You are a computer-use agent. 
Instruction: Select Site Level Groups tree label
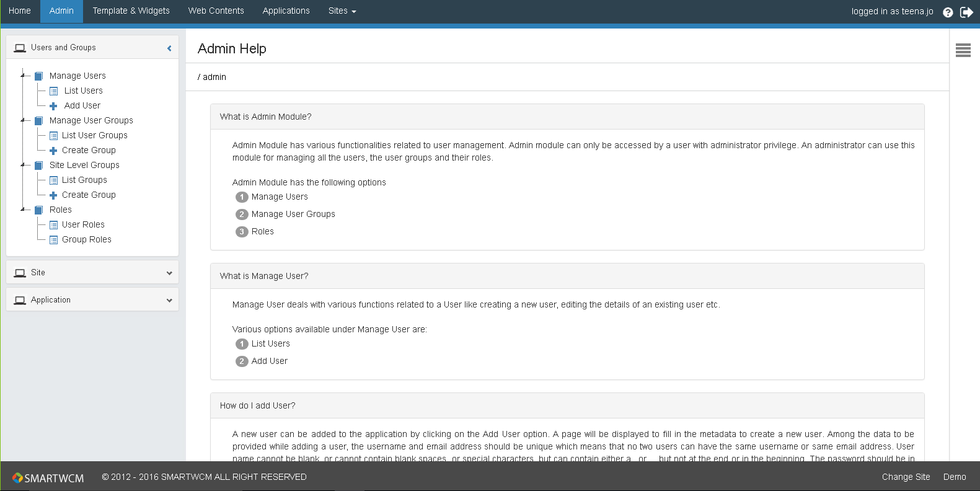pyautogui.click(x=84, y=165)
